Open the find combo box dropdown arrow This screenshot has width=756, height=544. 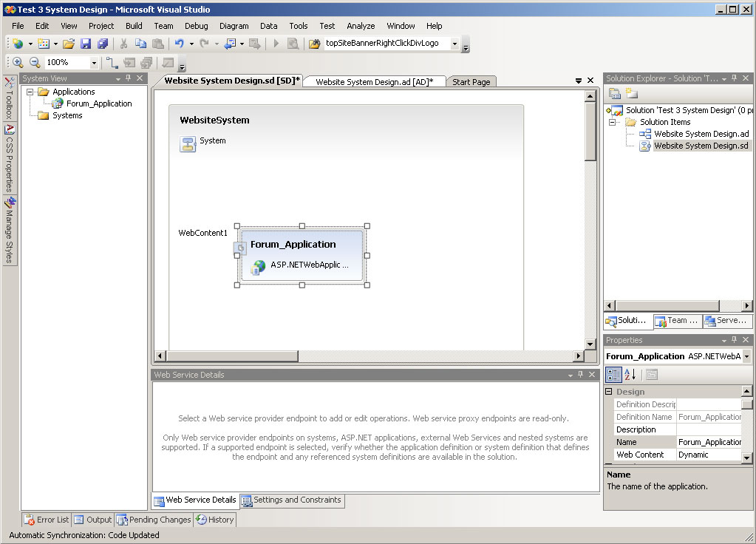point(454,44)
